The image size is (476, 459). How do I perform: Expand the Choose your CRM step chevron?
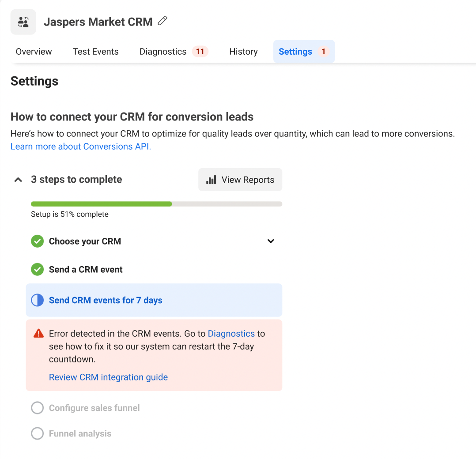(x=271, y=241)
